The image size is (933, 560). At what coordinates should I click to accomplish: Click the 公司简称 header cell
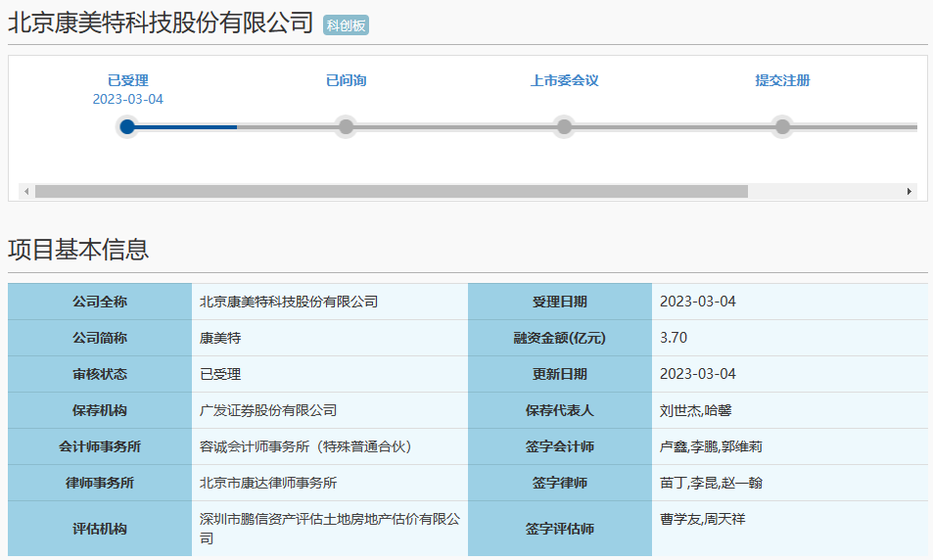pos(100,338)
